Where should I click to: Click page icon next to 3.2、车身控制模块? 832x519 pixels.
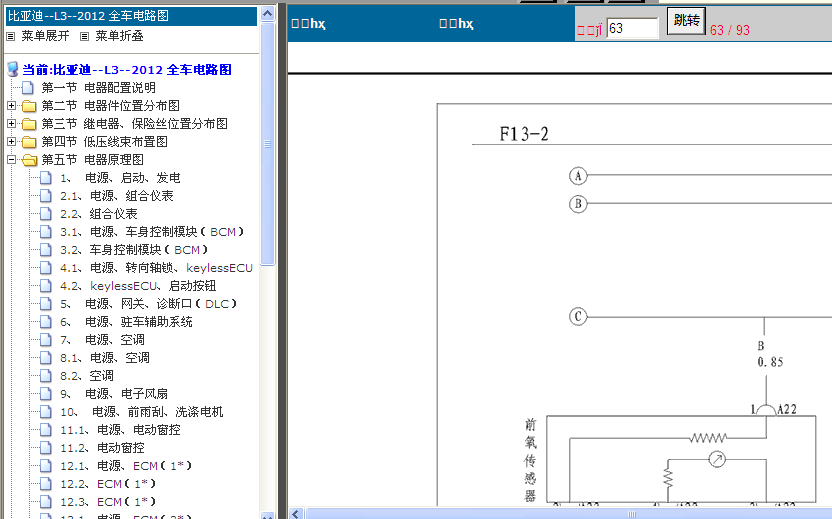(46, 250)
